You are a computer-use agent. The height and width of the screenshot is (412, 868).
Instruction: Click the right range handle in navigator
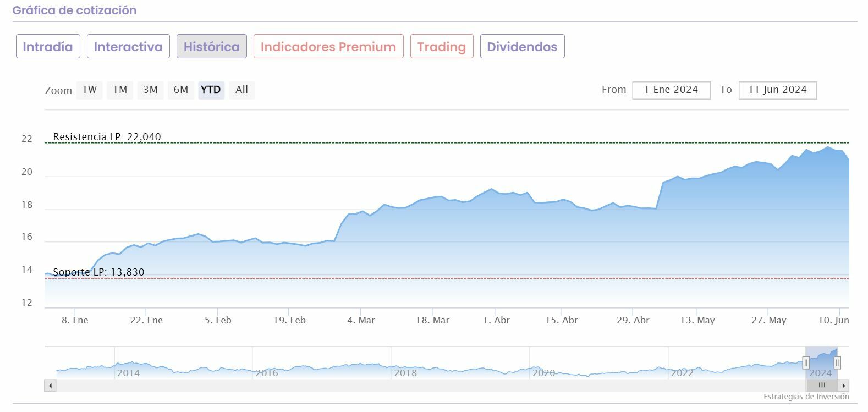837,363
